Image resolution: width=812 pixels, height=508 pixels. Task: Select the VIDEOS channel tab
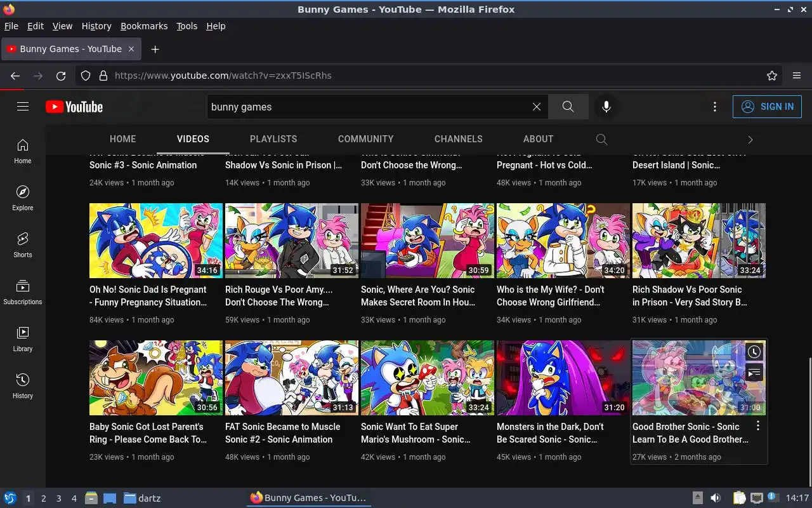tap(193, 139)
